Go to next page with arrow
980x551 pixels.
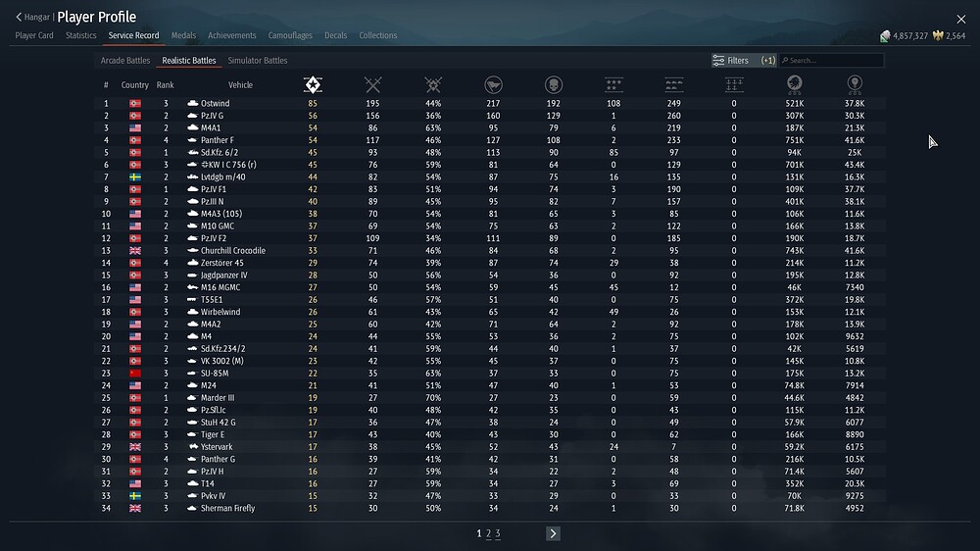pyautogui.click(x=553, y=533)
